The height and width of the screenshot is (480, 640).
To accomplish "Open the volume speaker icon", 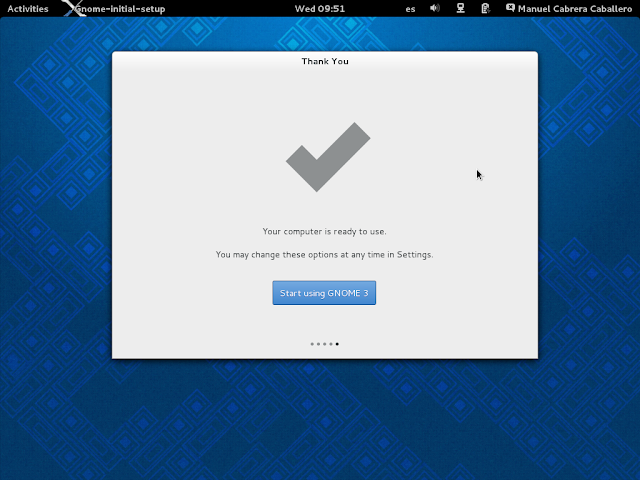I will click(435, 8).
